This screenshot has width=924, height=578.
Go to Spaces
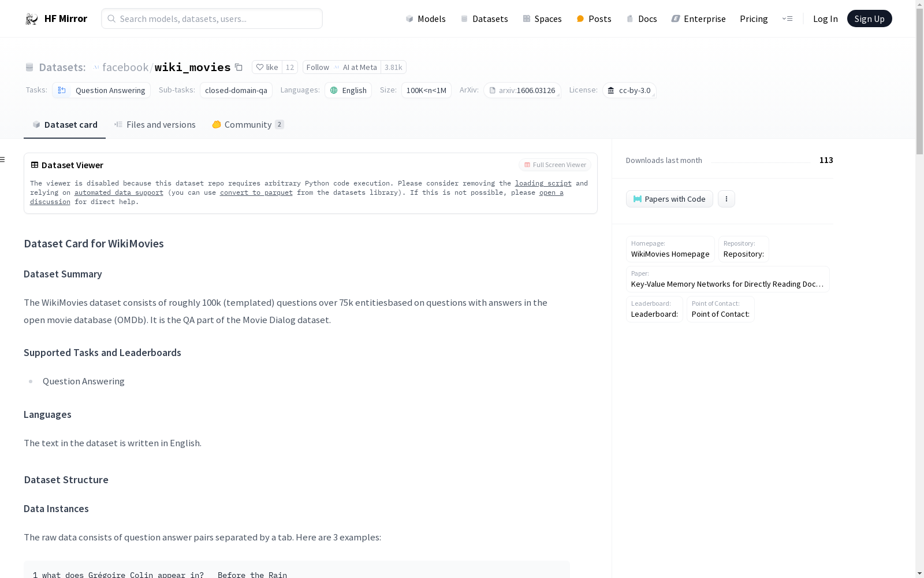click(x=542, y=18)
